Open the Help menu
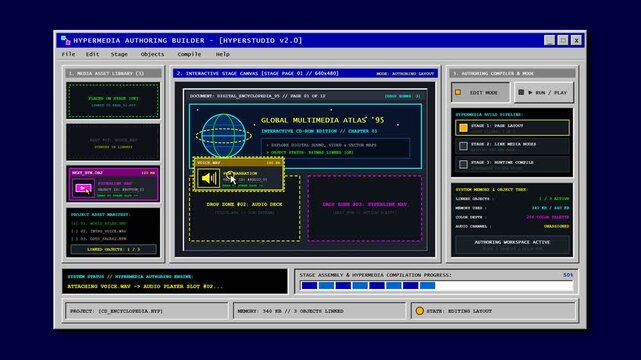641x360 pixels. click(x=222, y=54)
